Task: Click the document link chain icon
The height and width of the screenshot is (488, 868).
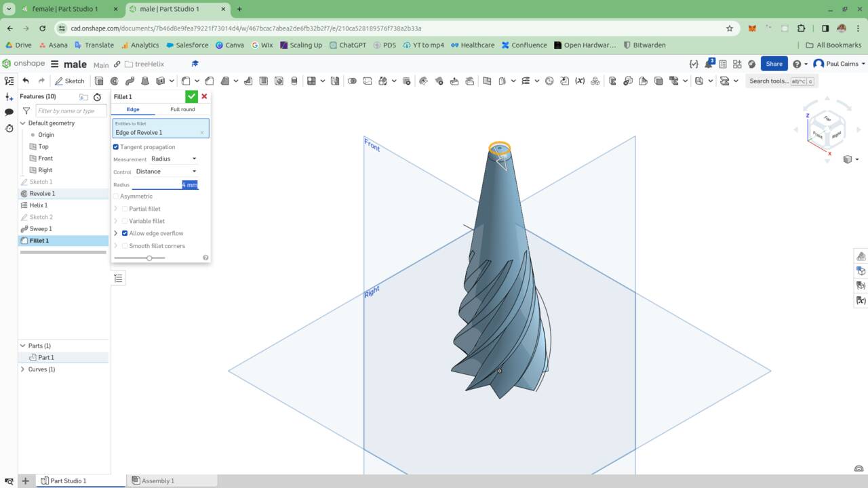Action: point(117,64)
